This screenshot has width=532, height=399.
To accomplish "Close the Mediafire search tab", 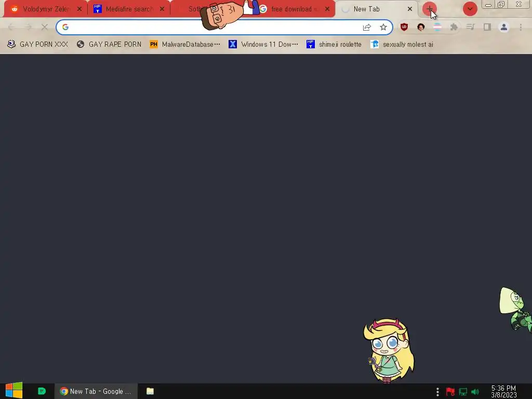I will [x=162, y=9].
